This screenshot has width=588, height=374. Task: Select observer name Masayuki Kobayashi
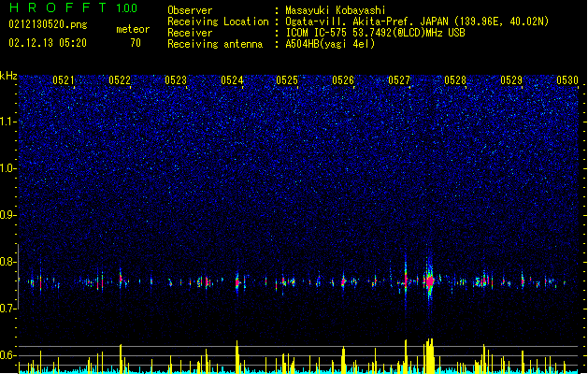coord(336,10)
